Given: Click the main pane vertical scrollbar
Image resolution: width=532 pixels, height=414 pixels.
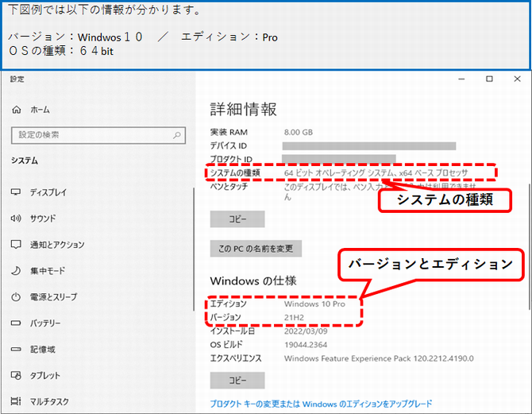Looking at the screenshot, I should pyautogui.click(x=530, y=246).
